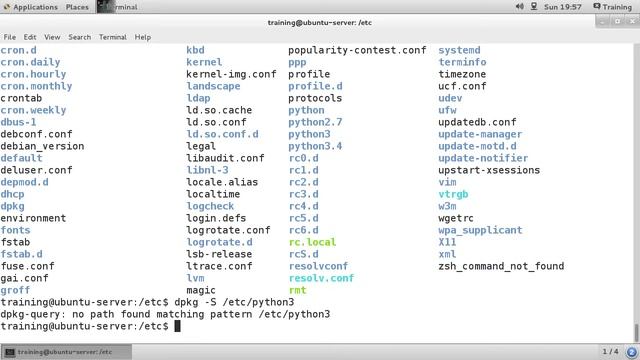Open the network connection icon
Screen dimensions: 640x360
point(533,7)
